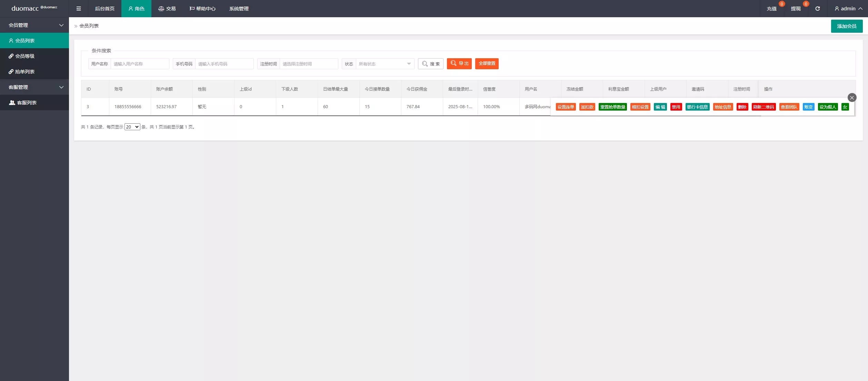Open 抢单列表 in sidebar

click(25, 72)
